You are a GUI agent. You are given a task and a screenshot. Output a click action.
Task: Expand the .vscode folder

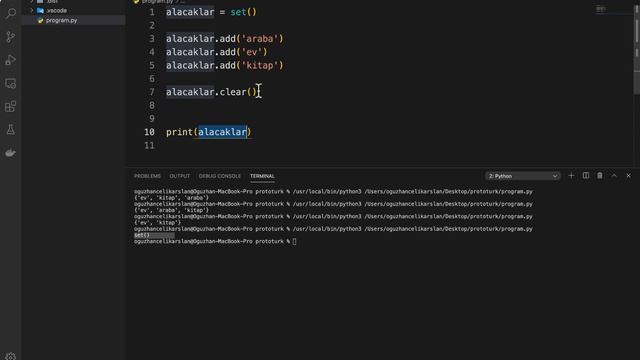pos(32,10)
